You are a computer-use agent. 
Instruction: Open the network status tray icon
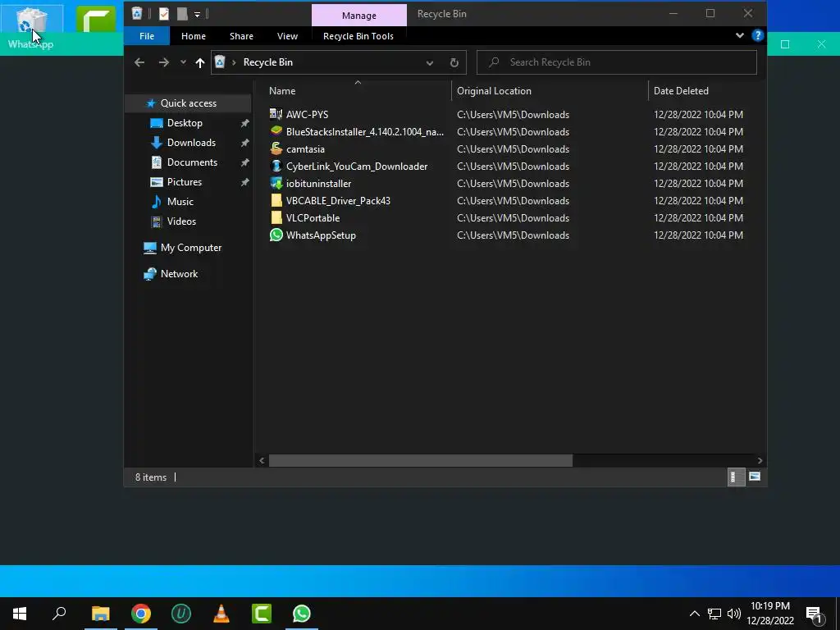714,614
